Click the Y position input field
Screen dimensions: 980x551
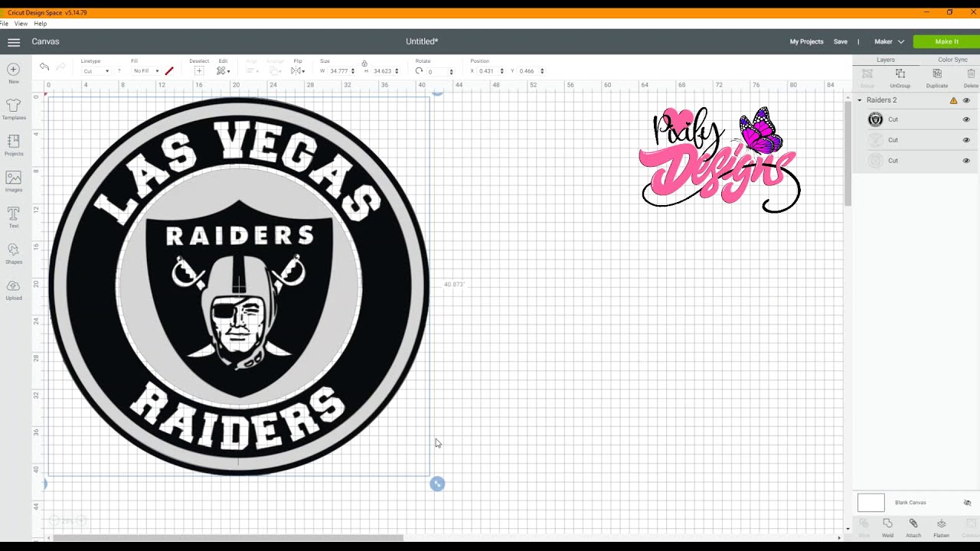pos(528,71)
